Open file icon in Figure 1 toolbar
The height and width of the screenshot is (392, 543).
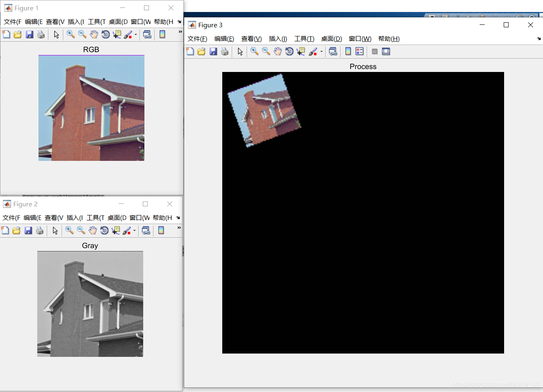(17, 34)
